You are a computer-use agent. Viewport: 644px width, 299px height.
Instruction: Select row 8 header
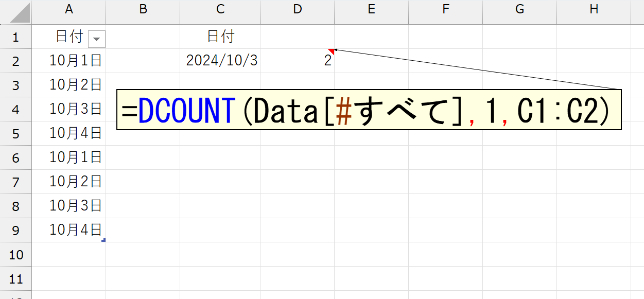click(15, 206)
